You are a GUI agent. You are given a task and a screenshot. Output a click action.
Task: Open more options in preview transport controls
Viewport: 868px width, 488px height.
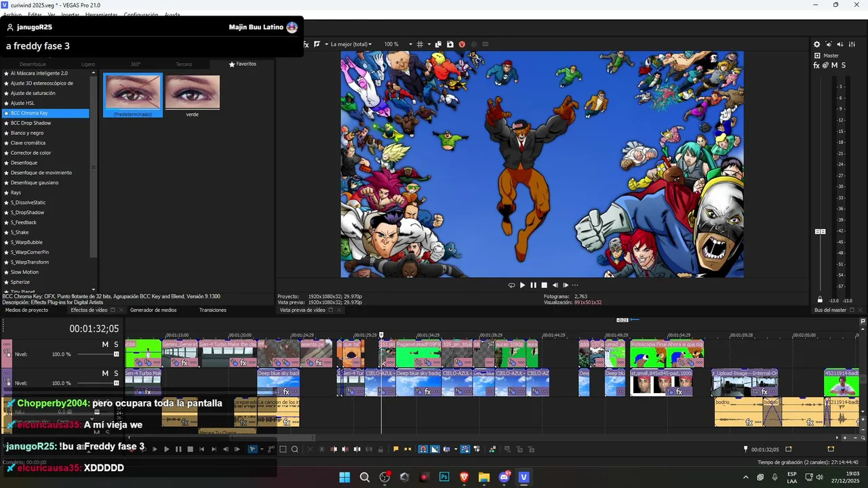(x=576, y=285)
